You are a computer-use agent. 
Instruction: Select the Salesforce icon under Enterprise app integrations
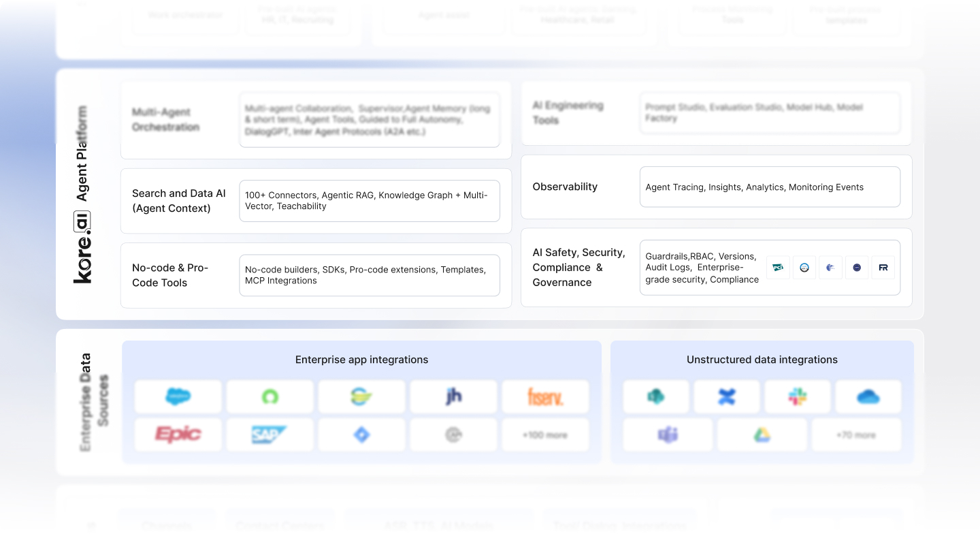click(x=178, y=396)
